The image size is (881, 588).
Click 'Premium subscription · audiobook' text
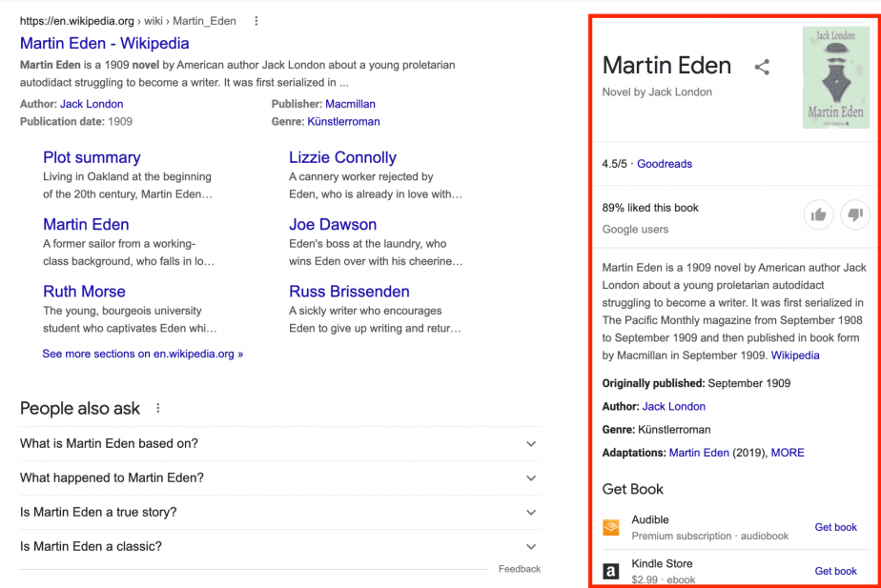click(x=709, y=537)
